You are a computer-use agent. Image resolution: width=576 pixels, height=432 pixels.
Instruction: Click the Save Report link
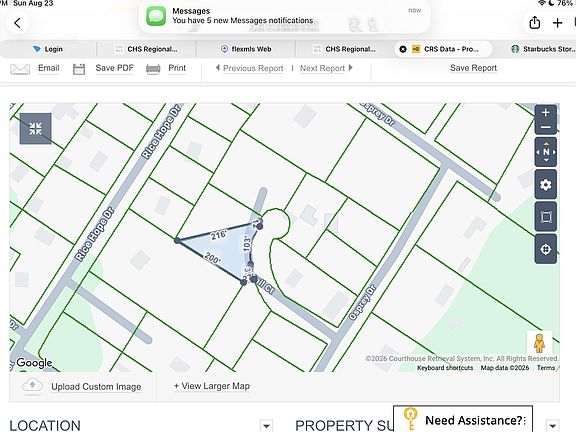click(x=473, y=68)
